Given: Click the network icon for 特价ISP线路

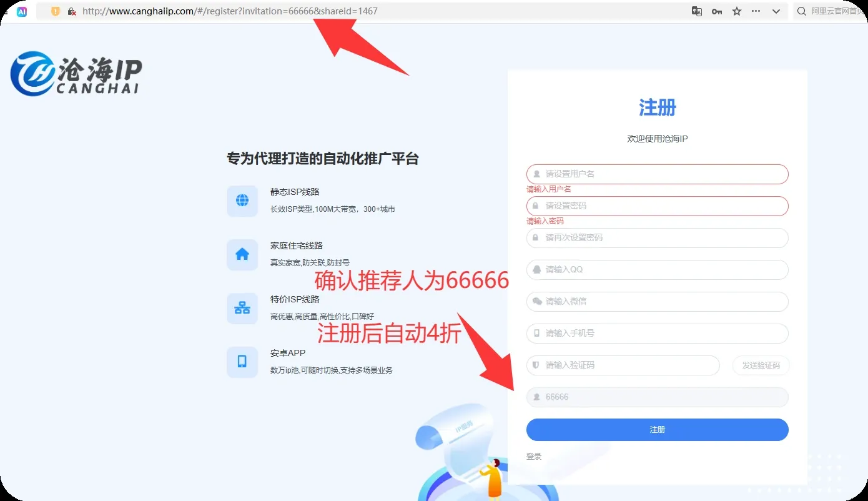Looking at the screenshot, I should [242, 308].
